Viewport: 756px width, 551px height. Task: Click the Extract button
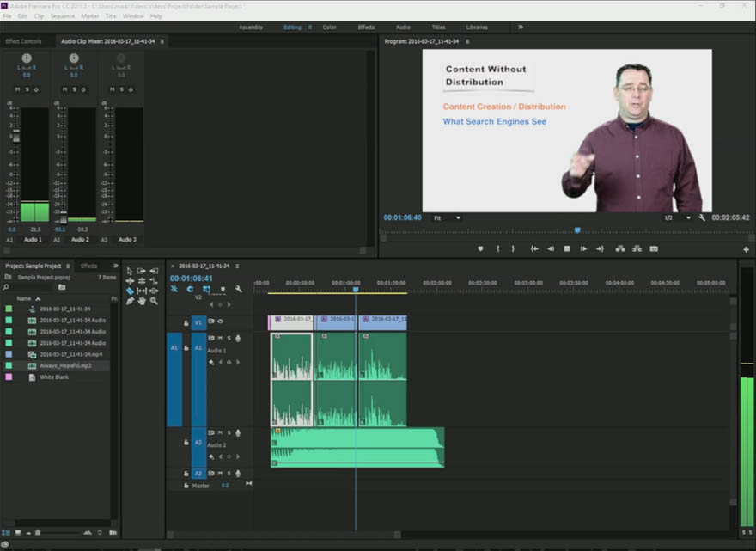637,249
